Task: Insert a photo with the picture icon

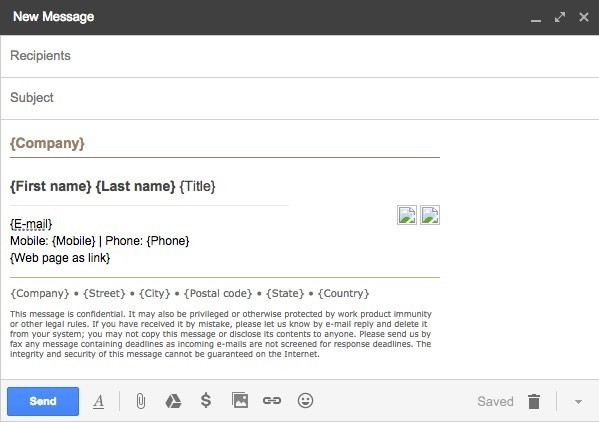Action: [x=240, y=400]
